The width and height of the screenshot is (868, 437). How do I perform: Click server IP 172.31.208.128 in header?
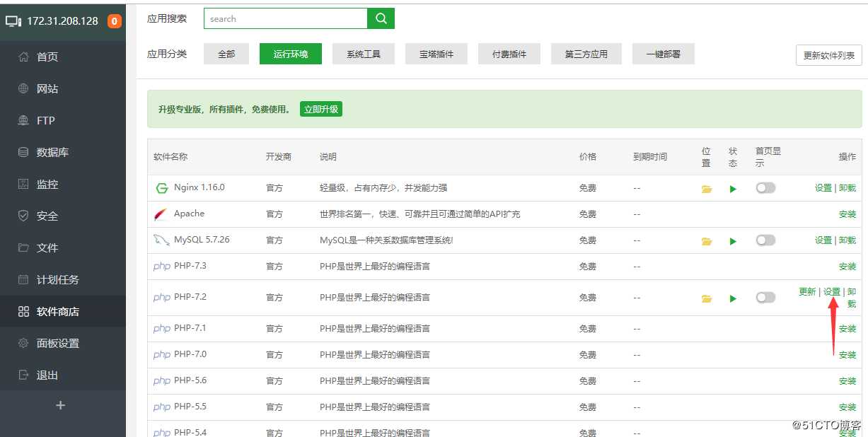tap(62, 21)
